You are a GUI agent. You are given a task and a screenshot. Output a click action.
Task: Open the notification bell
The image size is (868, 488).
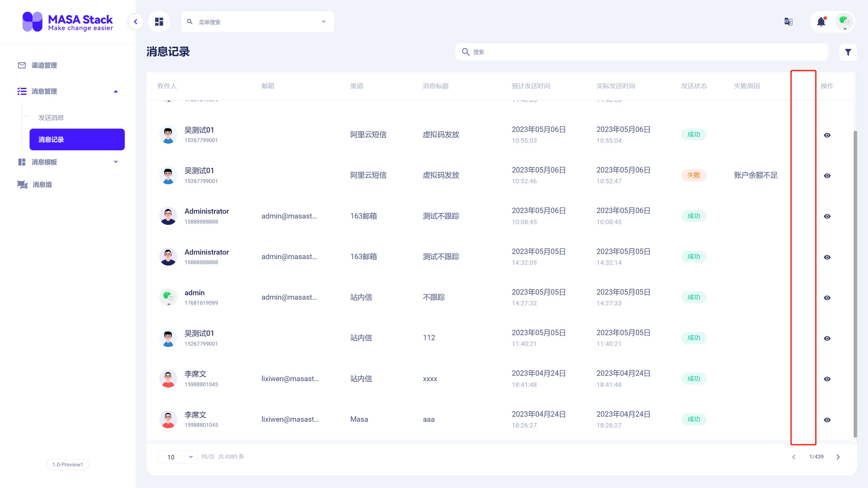point(821,22)
